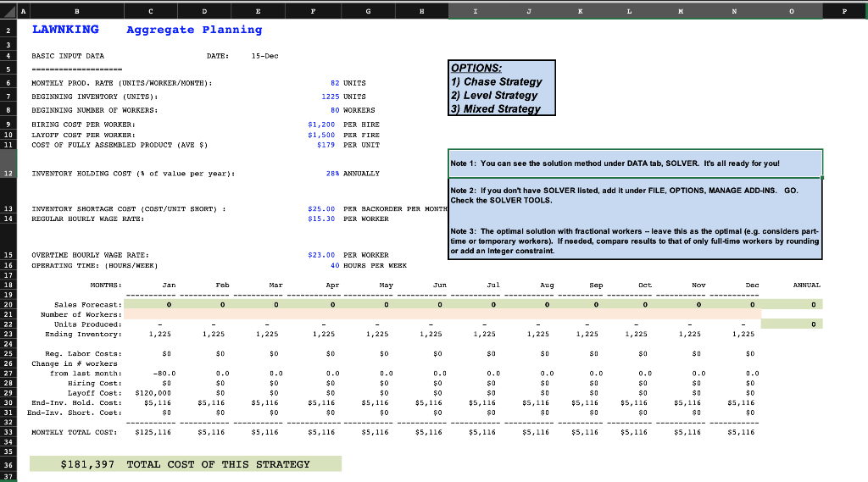Screen dimensions: 868x482
Task: Select the 15-Dec date cell
Action: pos(264,56)
